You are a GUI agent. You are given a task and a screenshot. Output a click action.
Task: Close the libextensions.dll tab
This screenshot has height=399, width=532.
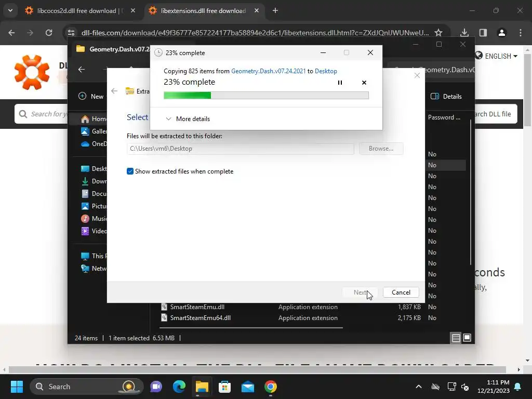(x=257, y=10)
